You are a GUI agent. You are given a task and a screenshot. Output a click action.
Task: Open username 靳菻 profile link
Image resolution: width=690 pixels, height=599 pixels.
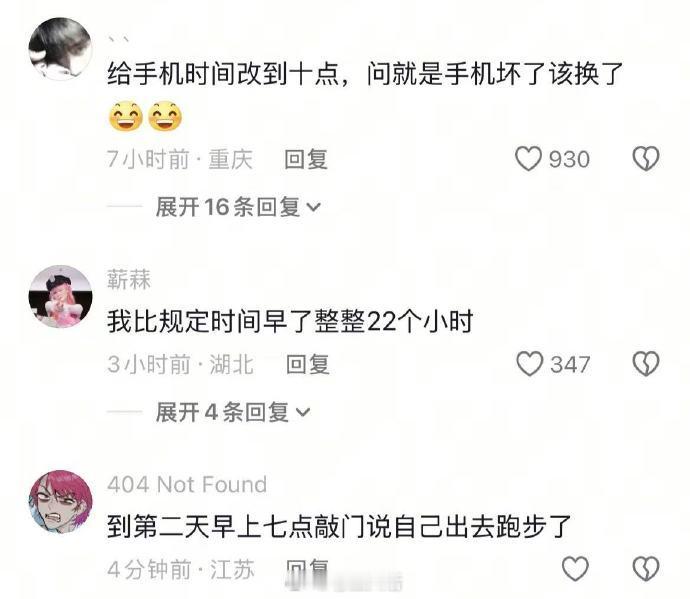pos(128,279)
